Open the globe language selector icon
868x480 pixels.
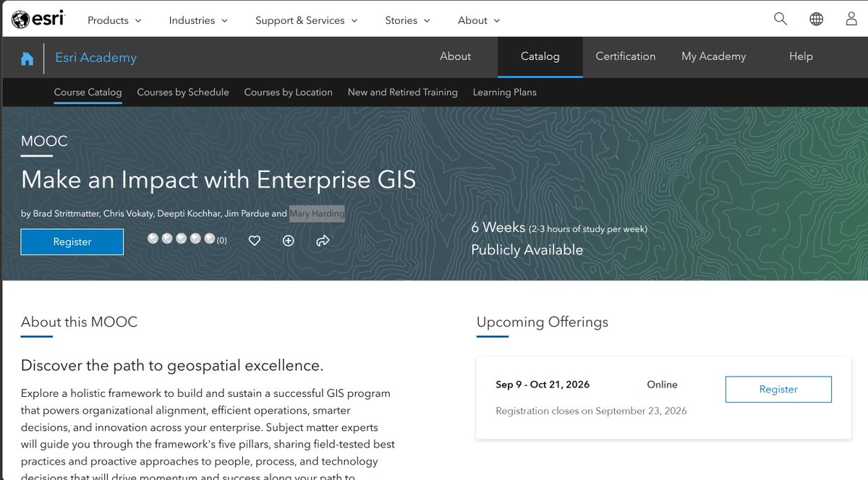click(816, 20)
